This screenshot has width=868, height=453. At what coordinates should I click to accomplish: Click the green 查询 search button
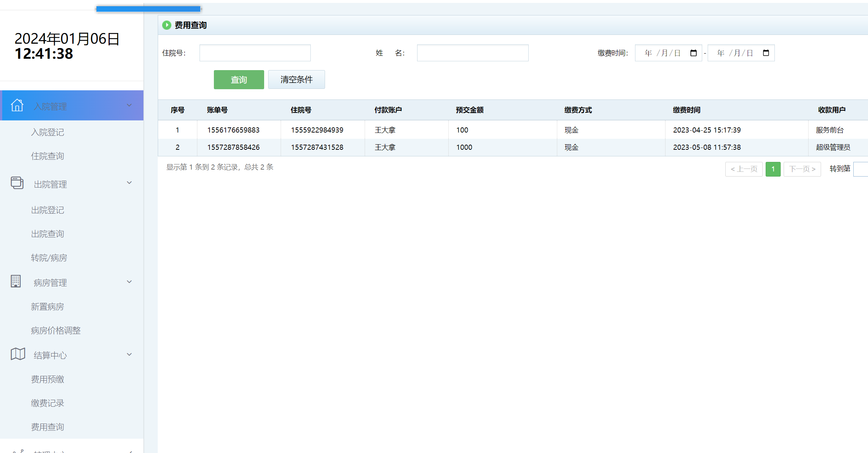(238, 79)
